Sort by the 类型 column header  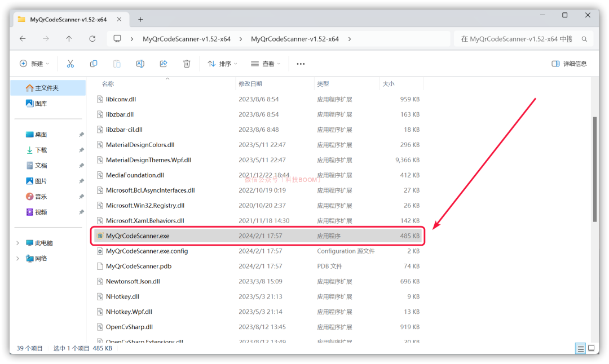coord(323,84)
